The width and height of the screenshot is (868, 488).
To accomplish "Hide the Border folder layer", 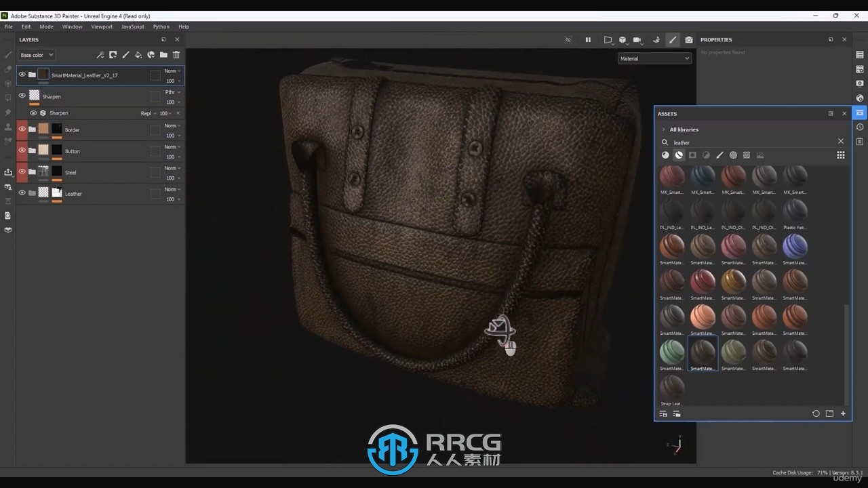I will point(22,129).
